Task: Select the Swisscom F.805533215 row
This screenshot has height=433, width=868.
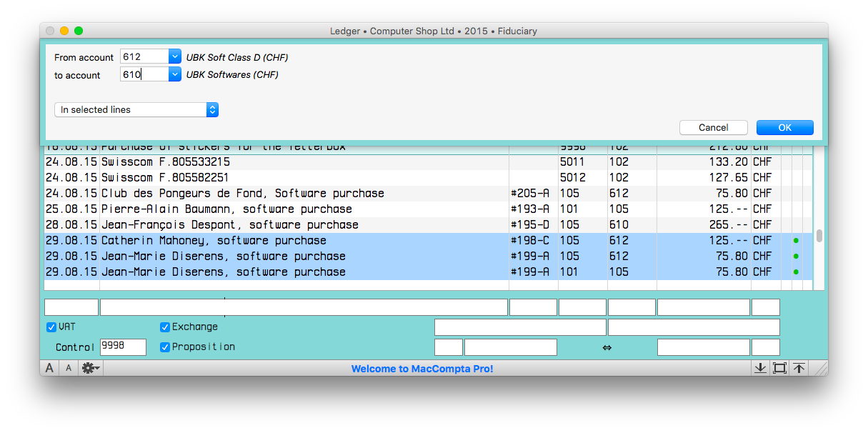Action: pyautogui.click(x=428, y=162)
